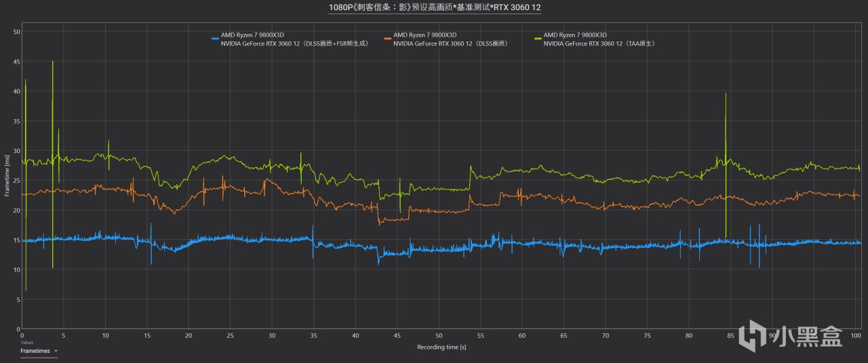Open the Frametimes values dropdown
The width and height of the screenshot is (868, 363).
pyautogui.click(x=39, y=351)
